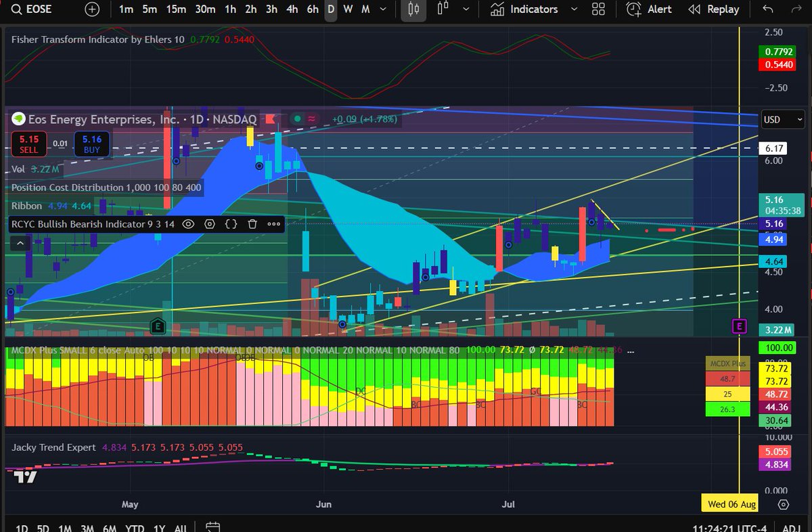The height and width of the screenshot is (532, 812).
Task: Open the Indicators dialog
Action: [x=525, y=9]
